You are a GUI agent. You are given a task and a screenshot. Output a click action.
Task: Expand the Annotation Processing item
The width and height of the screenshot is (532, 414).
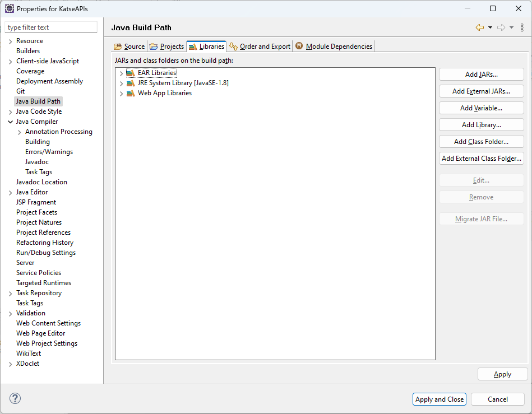20,132
